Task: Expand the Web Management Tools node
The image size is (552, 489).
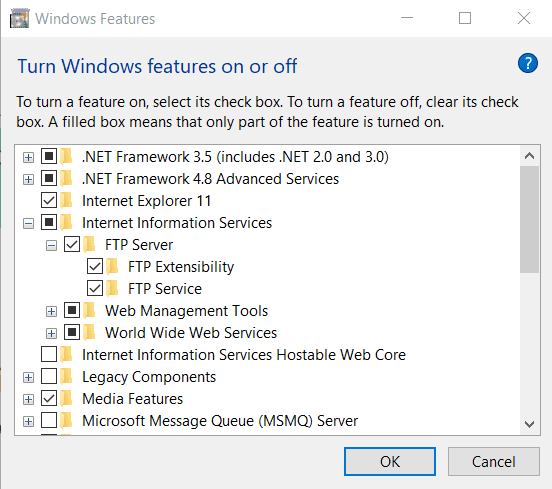Action: [51, 311]
